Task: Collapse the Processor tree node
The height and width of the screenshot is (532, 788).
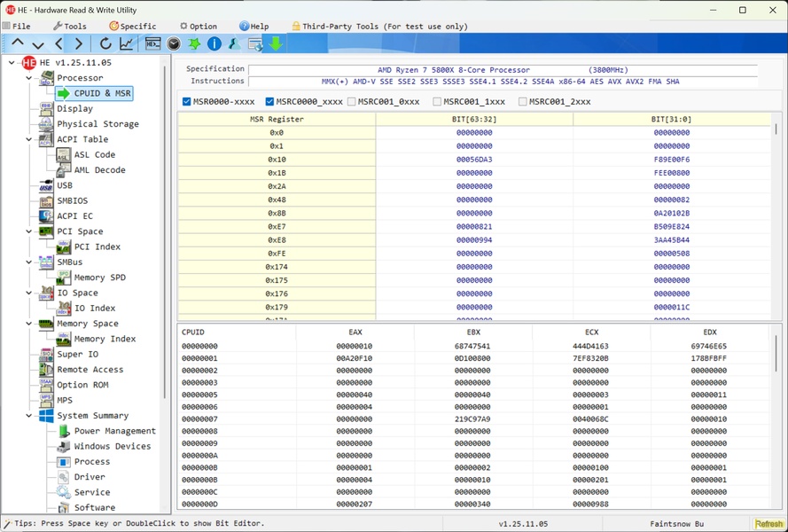Action: pyautogui.click(x=29, y=78)
